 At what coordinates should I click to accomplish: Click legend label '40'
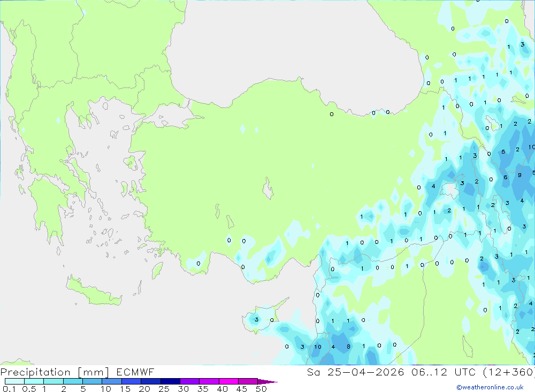222,389
